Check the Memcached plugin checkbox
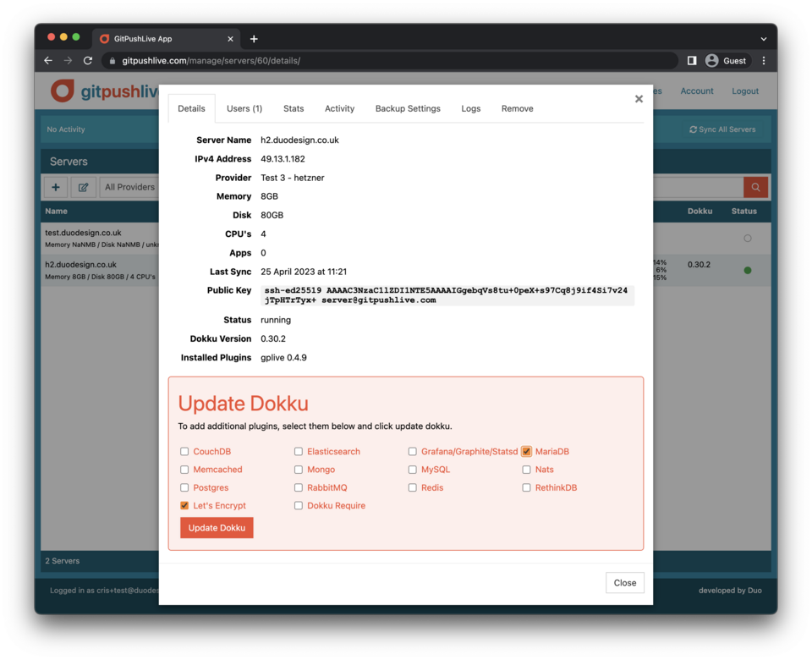 184,470
